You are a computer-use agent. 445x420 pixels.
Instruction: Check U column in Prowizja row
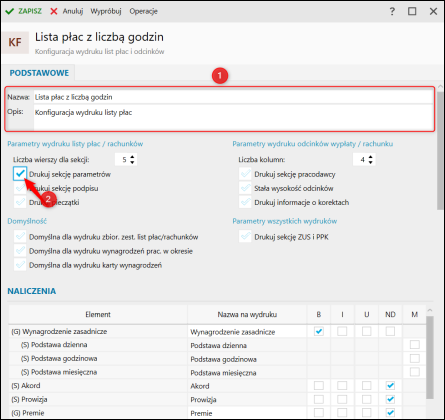pos(366,399)
